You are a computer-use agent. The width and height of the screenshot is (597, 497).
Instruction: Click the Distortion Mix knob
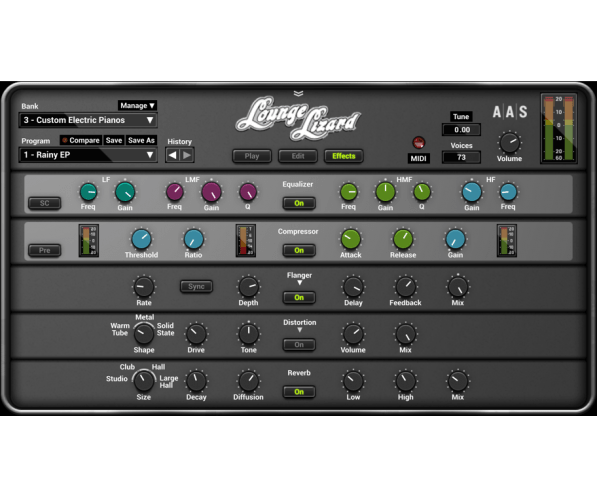(405, 334)
